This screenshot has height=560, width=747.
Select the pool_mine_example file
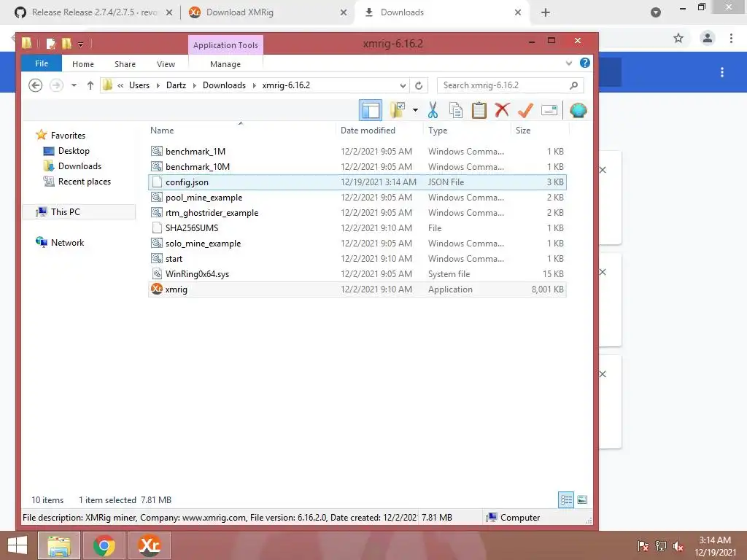click(357, 197)
